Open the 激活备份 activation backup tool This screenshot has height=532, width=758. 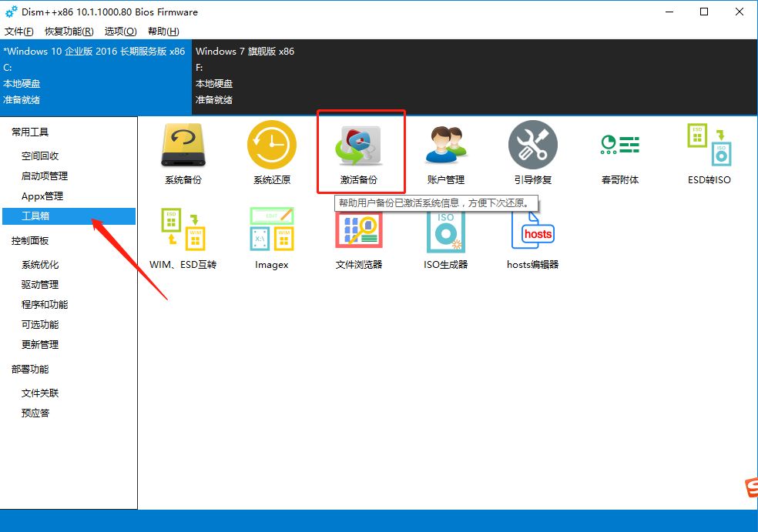[359, 152]
